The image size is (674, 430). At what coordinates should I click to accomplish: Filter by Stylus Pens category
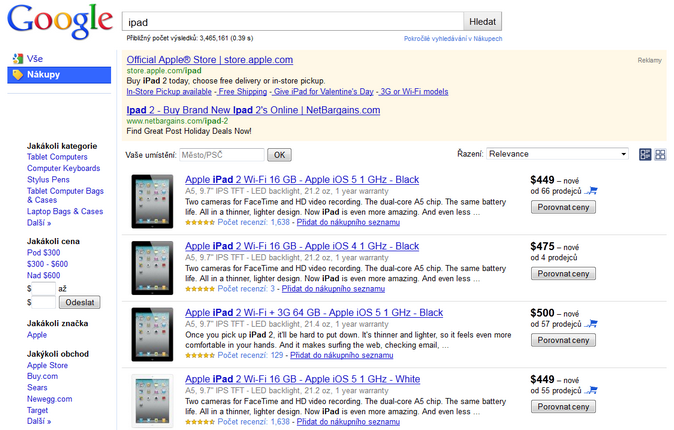48,180
